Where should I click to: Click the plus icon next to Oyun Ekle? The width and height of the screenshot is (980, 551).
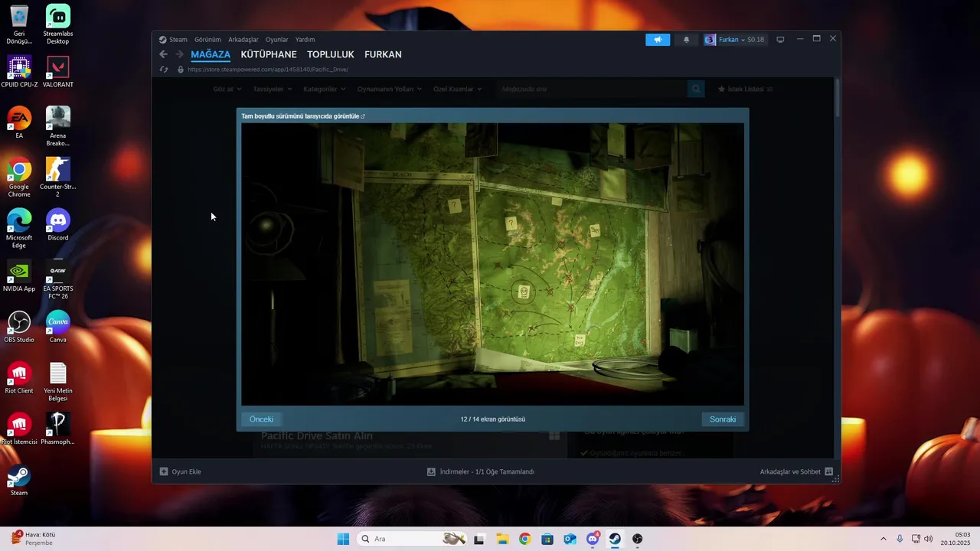tap(163, 472)
